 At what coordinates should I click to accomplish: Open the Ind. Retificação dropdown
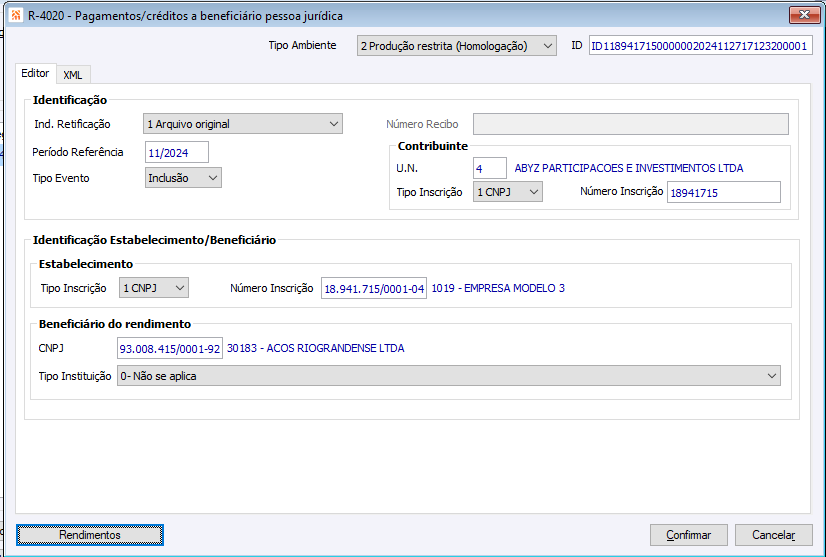[x=243, y=124]
